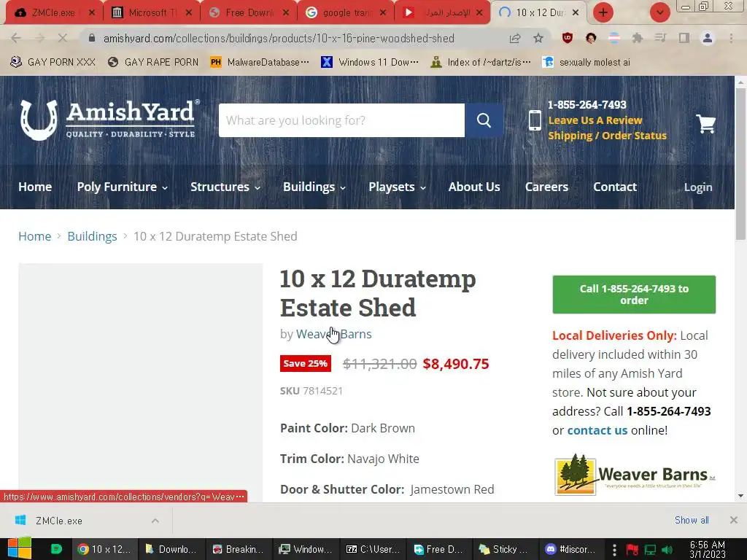This screenshot has width=747, height=560.
Task: Click the contact us link
Action: (597, 430)
